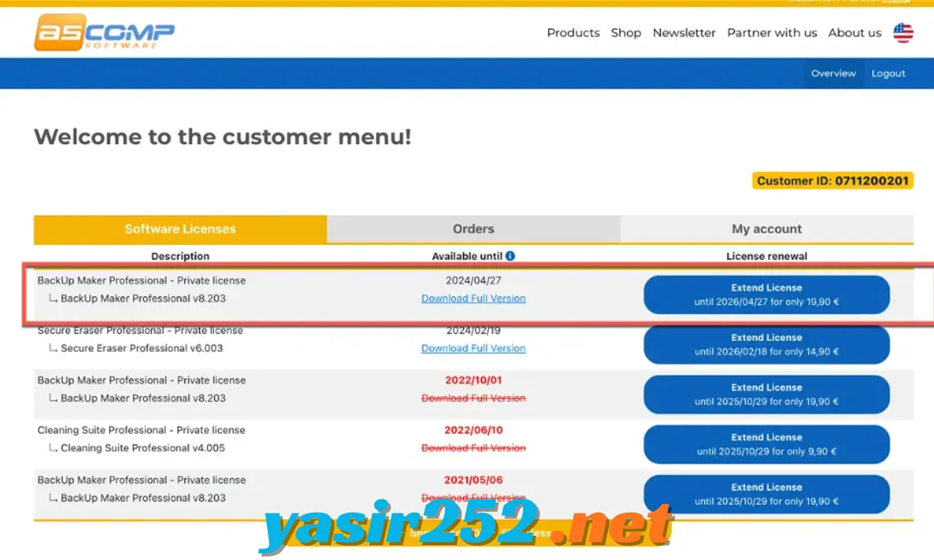The image size is (934, 560).
Task: Extend the BackUp Maker license expired 2022/10/01
Action: coord(767,394)
